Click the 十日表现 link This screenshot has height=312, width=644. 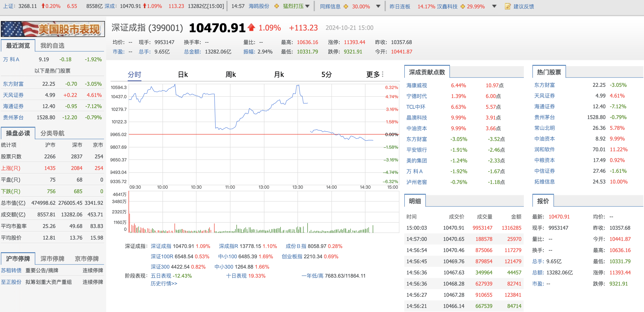(236, 276)
